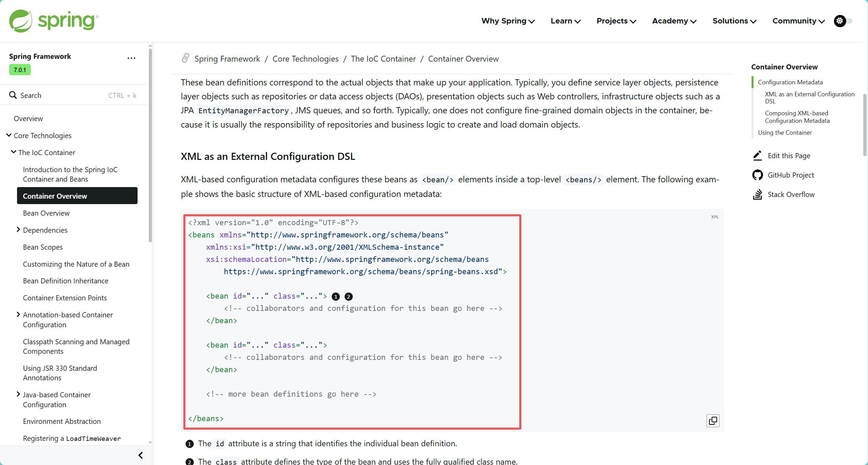The image size is (868, 465).
Task: Collapse the Core Technologies tree section
Action: tap(9, 135)
